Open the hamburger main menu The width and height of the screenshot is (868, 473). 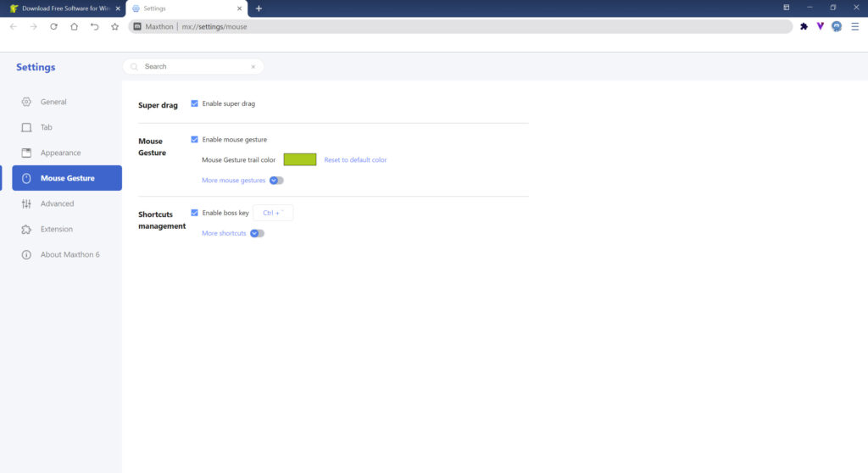pyautogui.click(x=854, y=26)
